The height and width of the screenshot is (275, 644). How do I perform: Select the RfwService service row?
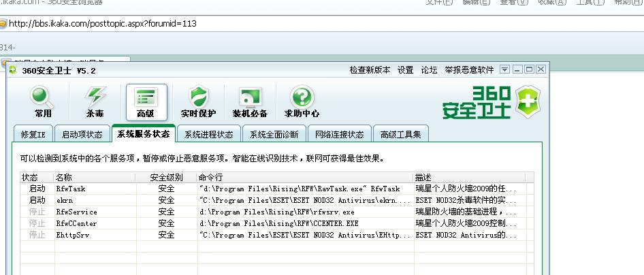(x=277, y=212)
